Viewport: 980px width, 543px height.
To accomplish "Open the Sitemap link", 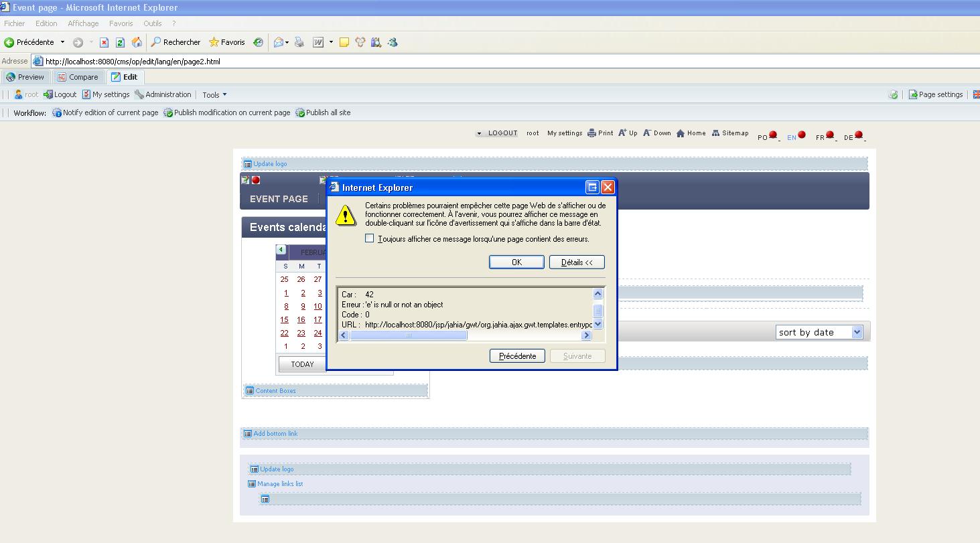I will (730, 133).
